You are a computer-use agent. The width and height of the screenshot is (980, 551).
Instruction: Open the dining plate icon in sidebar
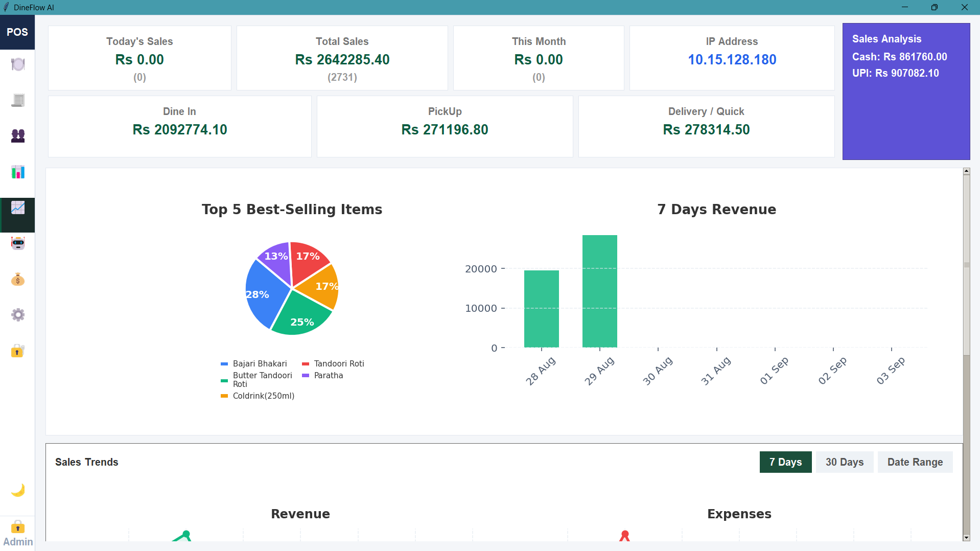point(18,64)
